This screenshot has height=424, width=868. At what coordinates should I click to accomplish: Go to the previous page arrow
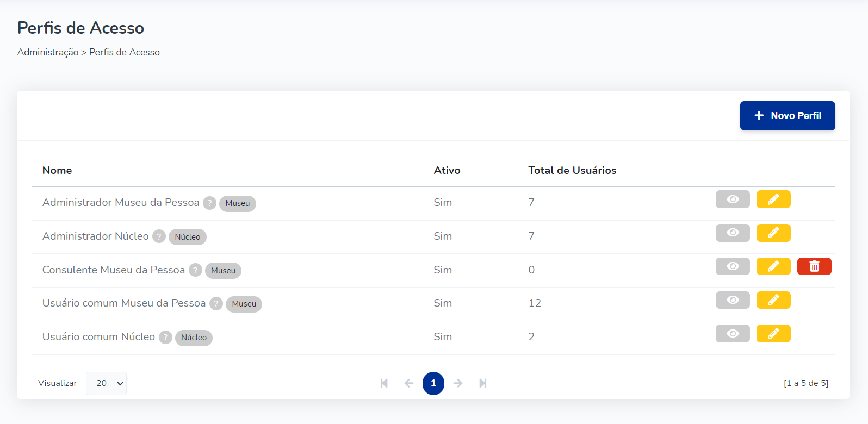(x=409, y=383)
